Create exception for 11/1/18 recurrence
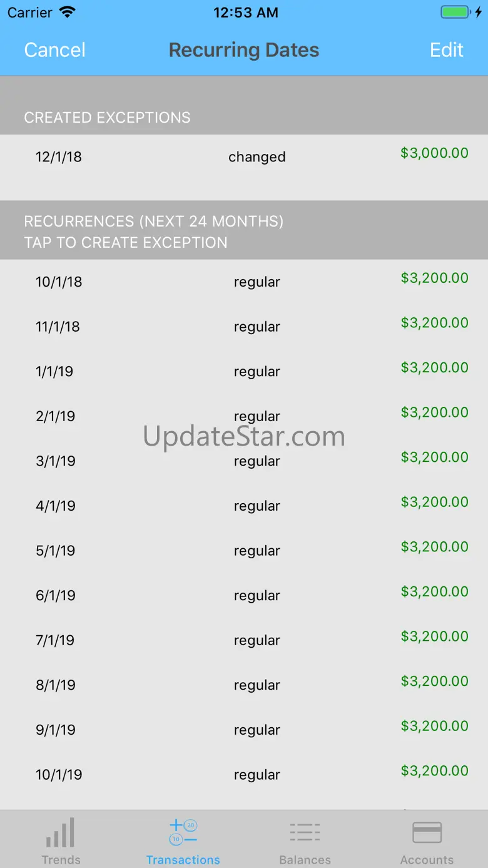The width and height of the screenshot is (488, 868). coord(244,327)
